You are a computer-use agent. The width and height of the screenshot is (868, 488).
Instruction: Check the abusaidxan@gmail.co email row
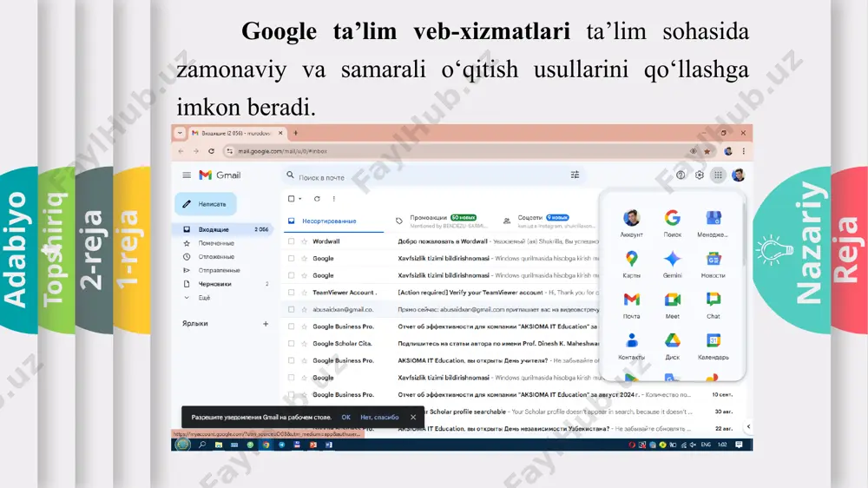coord(291,310)
